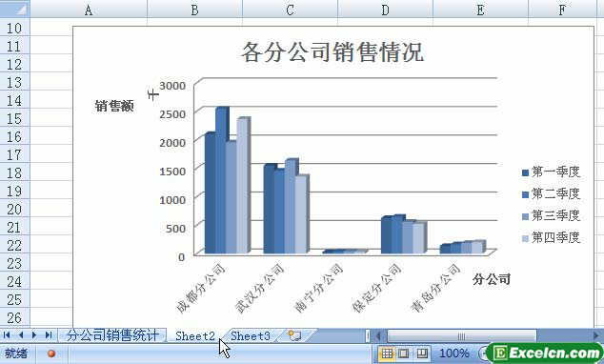Click the 100% zoom level button
This screenshot has width=604, height=364.
454,353
